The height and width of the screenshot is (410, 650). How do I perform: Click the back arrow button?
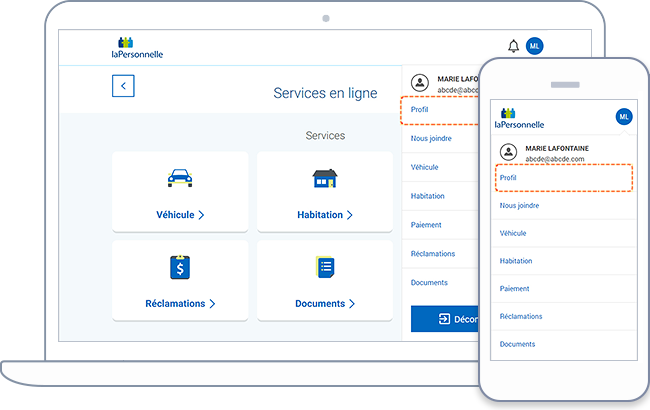coord(123,86)
